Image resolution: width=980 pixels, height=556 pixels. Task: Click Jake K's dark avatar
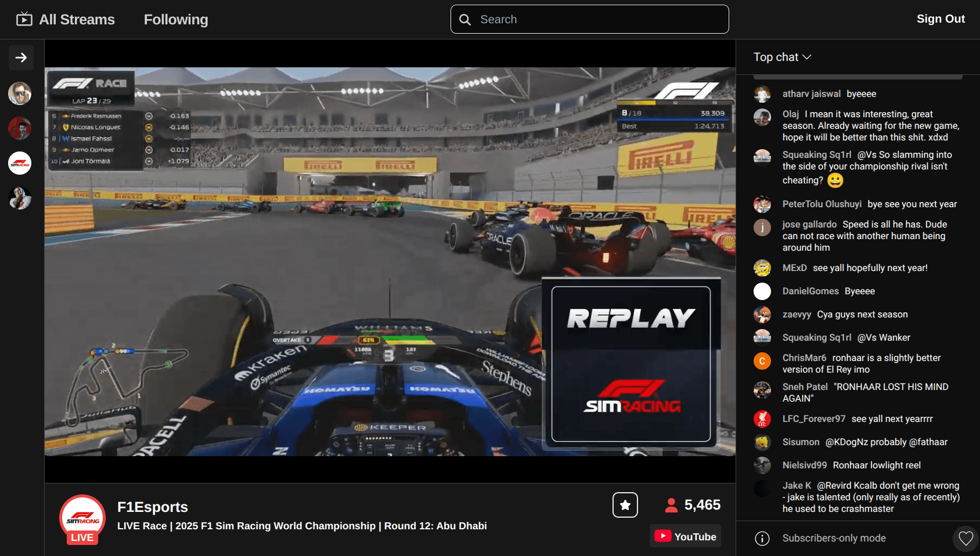(x=762, y=489)
